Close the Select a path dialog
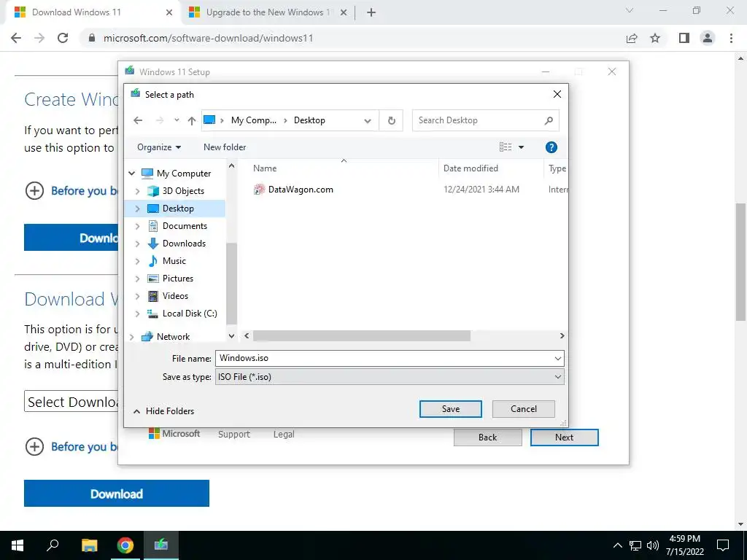 click(557, 94)
